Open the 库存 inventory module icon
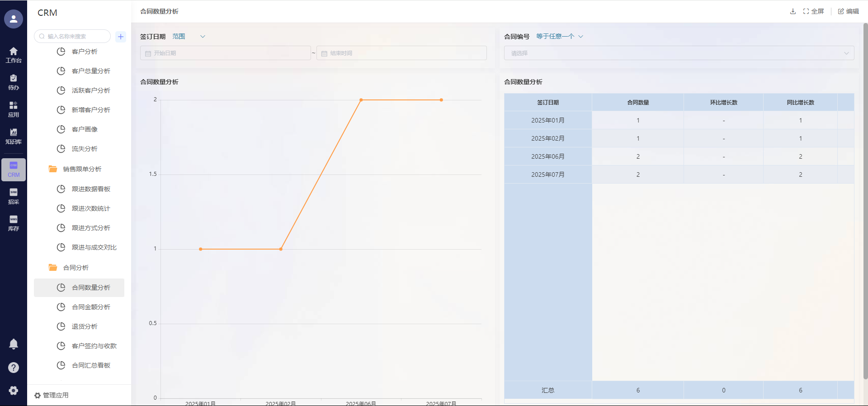 pos(14,223)
